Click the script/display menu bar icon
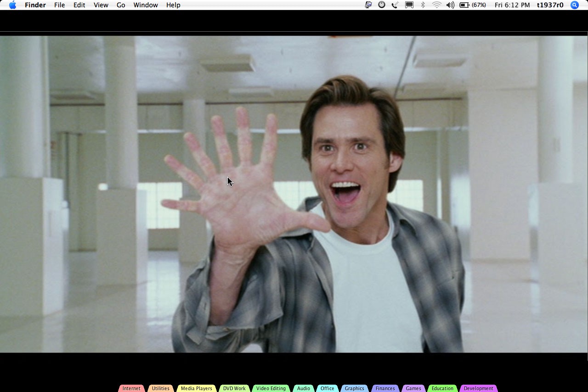 [x=368, y=5]
